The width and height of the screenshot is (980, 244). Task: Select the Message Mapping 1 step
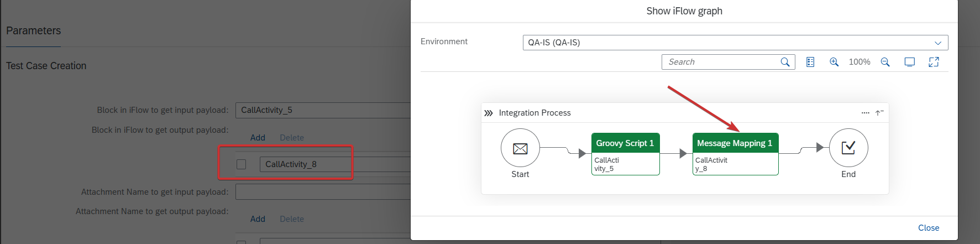735,154
